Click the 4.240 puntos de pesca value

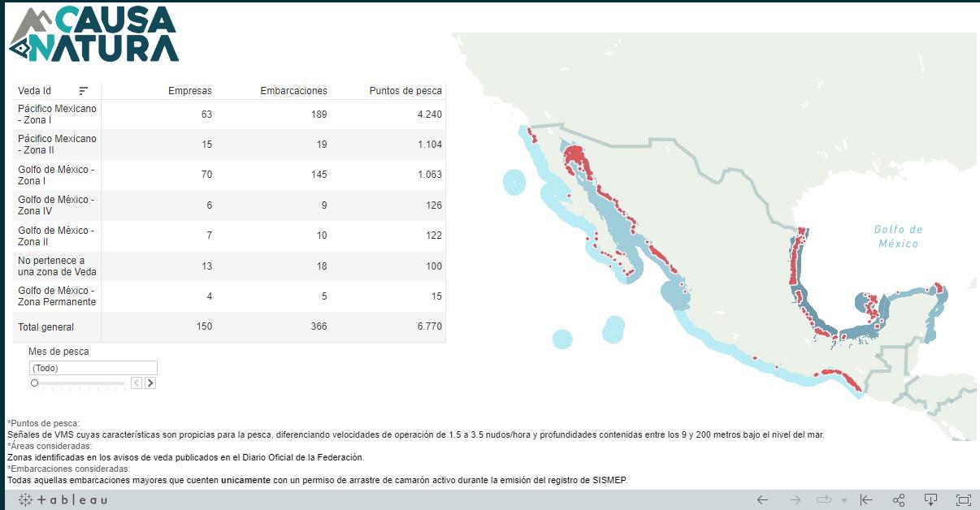click(x=428, y=115)
